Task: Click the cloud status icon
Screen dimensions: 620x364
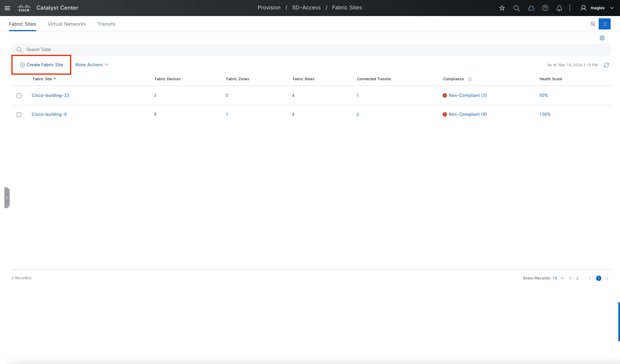Action: click(531, 8)
